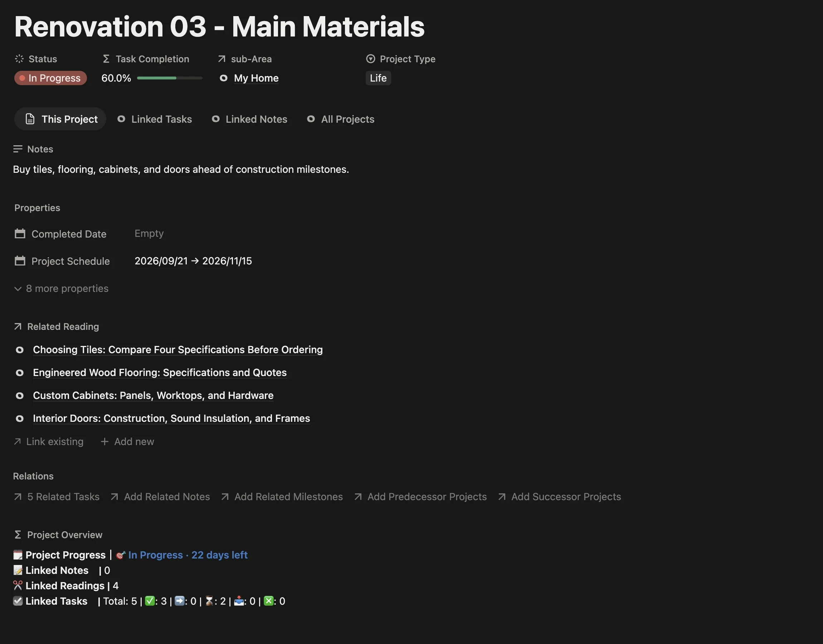This screenshot has height=644, width=823.
Task: Click Add Predecessor Projects
Action: coord(420,497)
